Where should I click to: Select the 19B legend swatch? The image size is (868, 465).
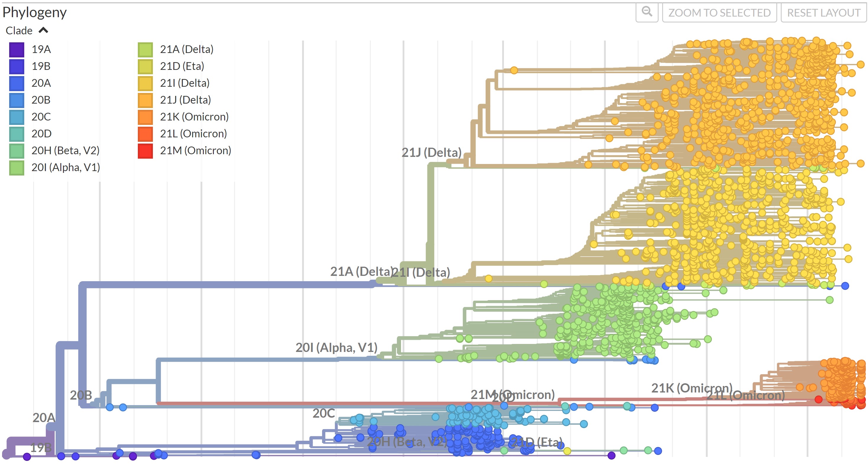click(17, 66)
